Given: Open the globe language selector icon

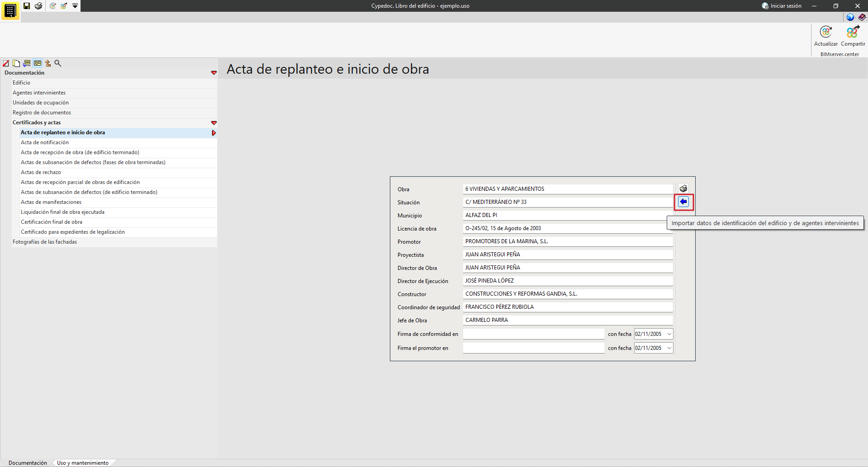Looking at the screenshot, I should click(850, 17).
